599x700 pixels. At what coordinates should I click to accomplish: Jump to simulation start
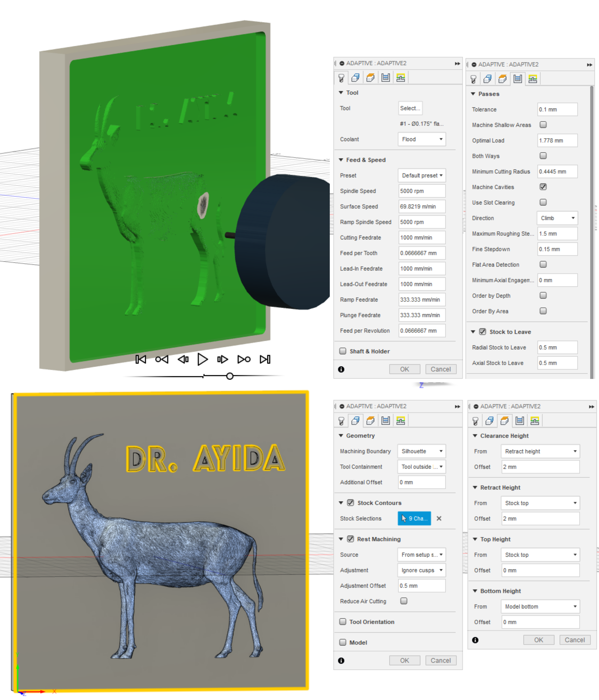(141, 359)
